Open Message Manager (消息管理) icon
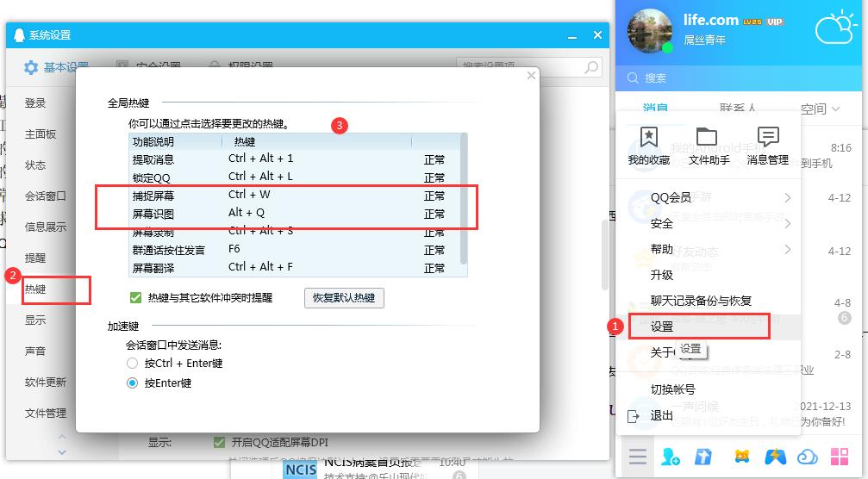This screenshot has width=868, height=479. (x=768, y=137)
